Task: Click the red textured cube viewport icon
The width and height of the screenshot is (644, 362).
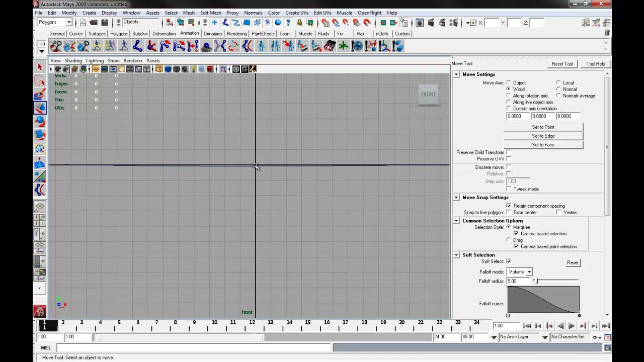Action: coord(210,69)
